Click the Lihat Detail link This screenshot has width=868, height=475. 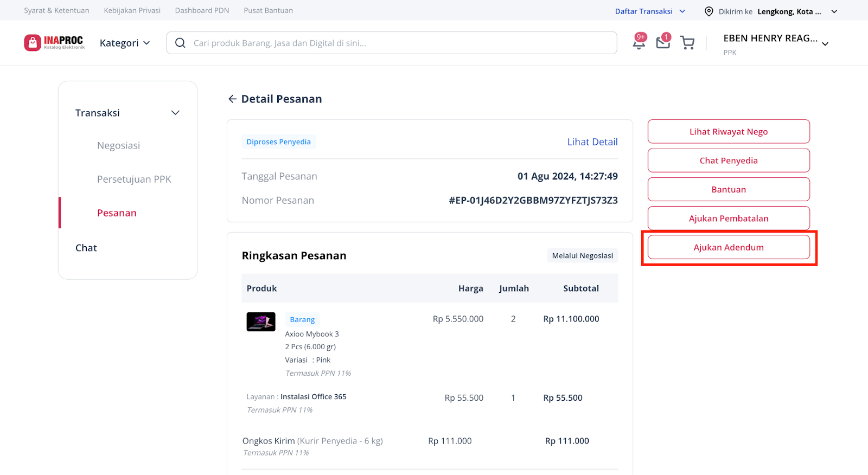pyautogui.click(x=592, y=142)
